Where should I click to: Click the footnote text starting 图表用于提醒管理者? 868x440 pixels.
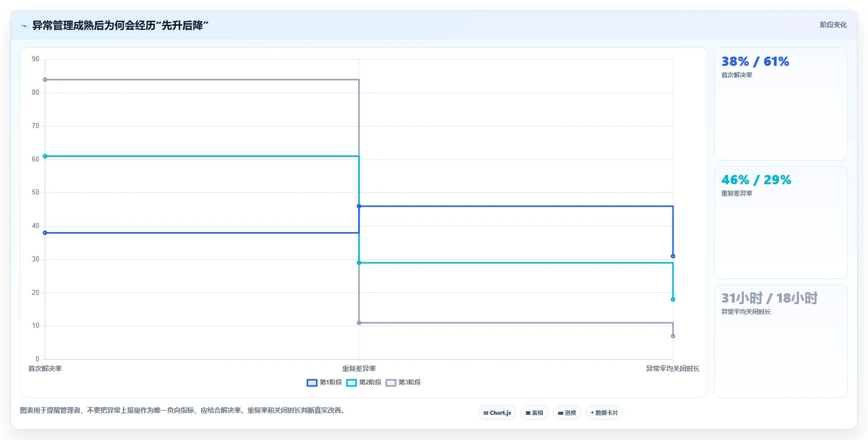pyautogui.click(x=183, y=410)
